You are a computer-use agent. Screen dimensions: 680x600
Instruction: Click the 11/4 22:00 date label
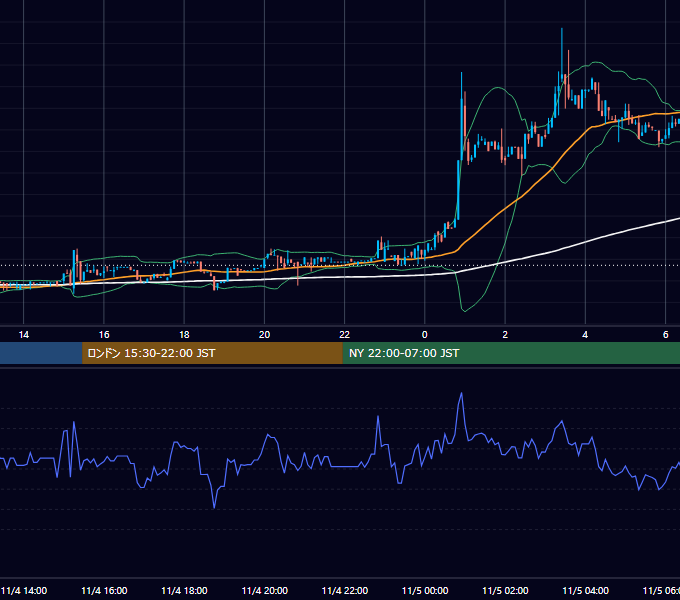[x=345, y=590]
